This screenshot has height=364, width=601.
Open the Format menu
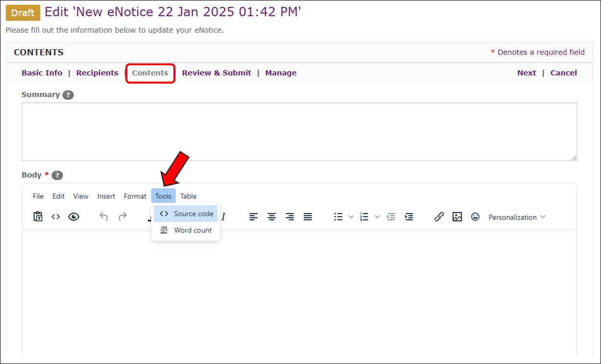click(x=135, y=196)
